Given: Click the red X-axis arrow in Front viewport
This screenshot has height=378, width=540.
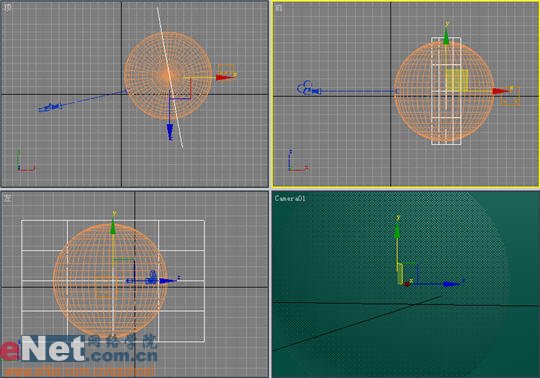Looking at the screenshot, I should [501, 91].
